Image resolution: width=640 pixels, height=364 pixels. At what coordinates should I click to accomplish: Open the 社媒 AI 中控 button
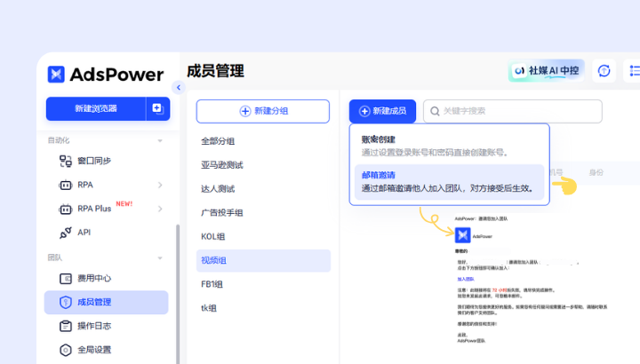tap(547, 70)
